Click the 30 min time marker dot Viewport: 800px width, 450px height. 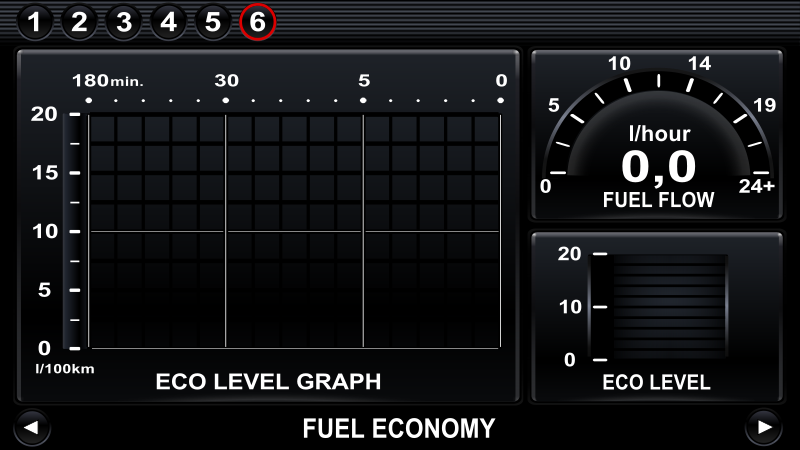coord(226,101)
